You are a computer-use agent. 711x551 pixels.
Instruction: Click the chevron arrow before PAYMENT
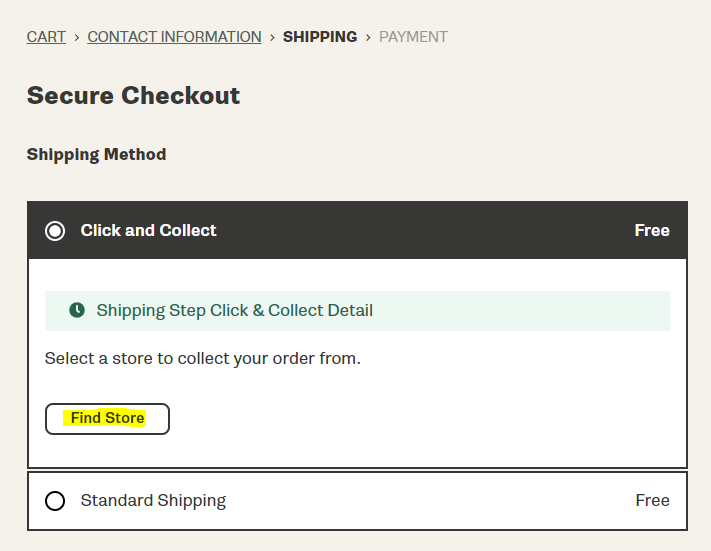tap(368, 37)
